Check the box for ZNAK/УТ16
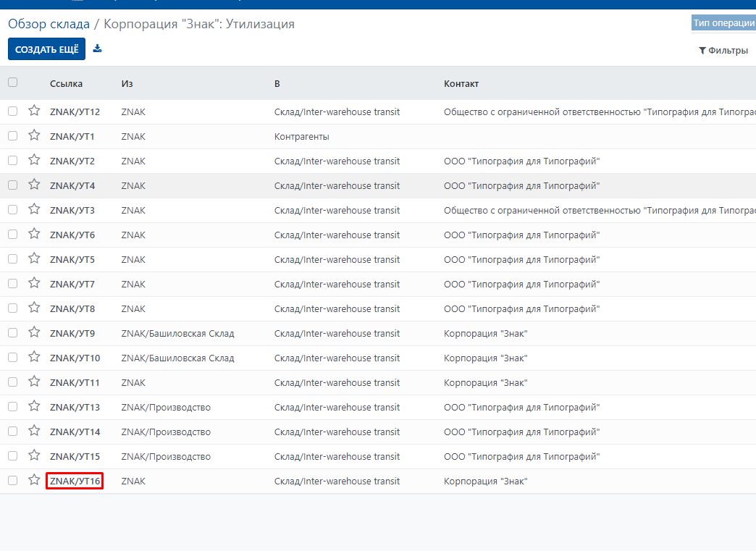This screenshot has width=756, height=551. tap(12, 481)
